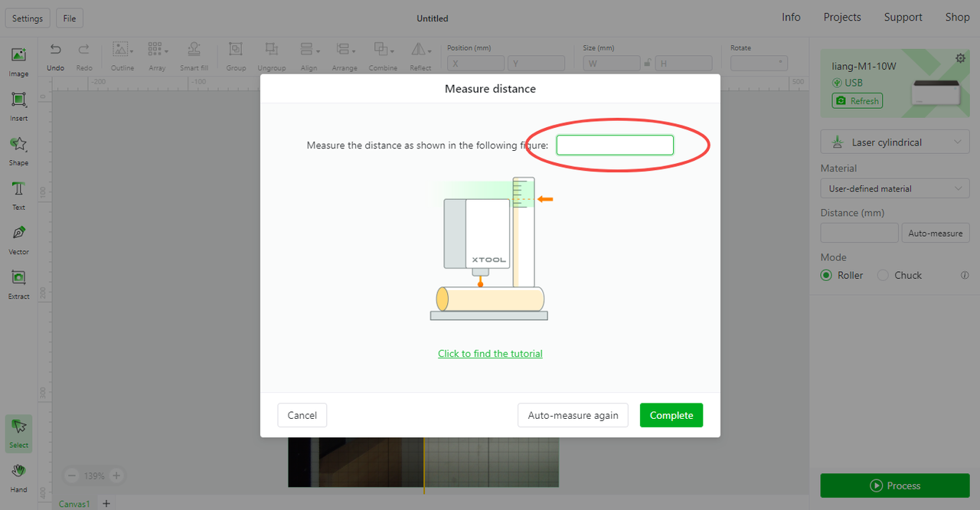Viewport: 980px width, 510px height.
Task: Choose the Shape tool
Action: (18, 145)
